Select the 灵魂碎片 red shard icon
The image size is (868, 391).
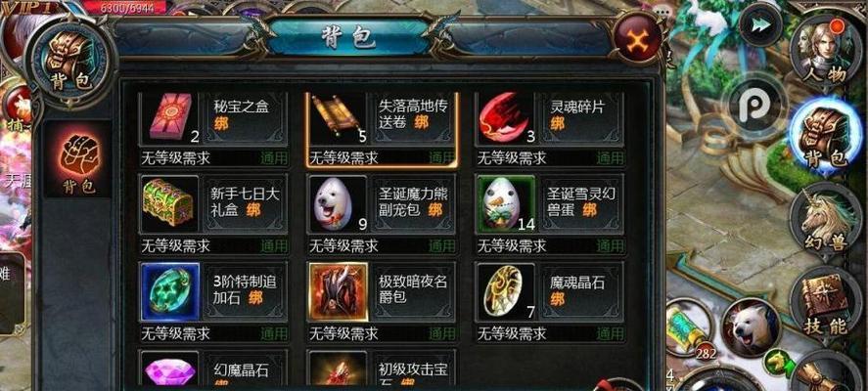point(507,117)
